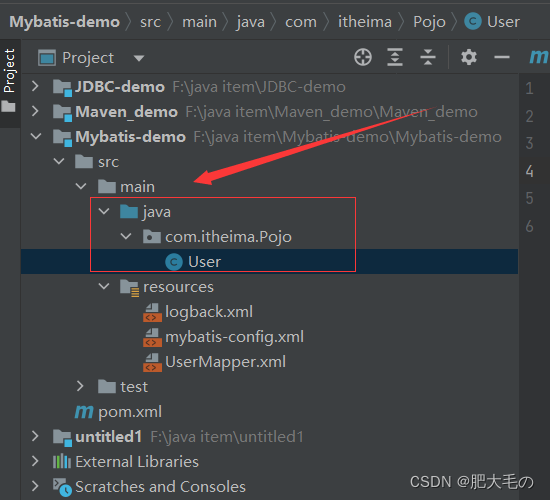This screenshot has height=500, width=550.
Task: Hide the Project panel with the minus icon
Action: coord(502,57)
